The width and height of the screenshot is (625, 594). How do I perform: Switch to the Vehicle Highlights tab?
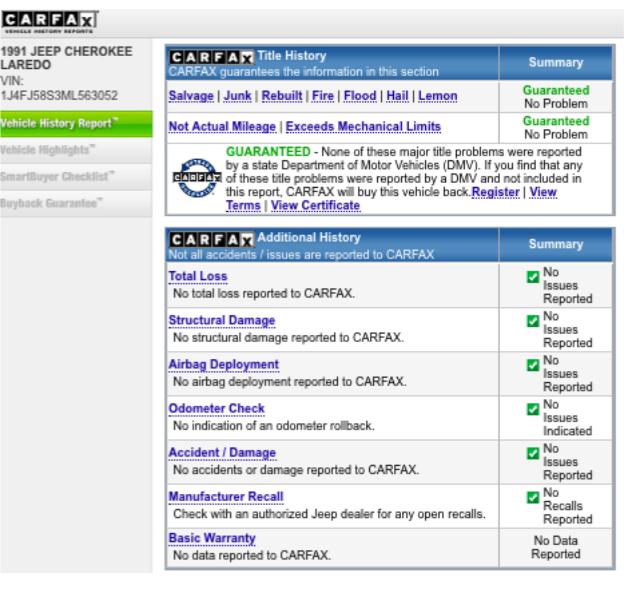click(x=76, y=151)
